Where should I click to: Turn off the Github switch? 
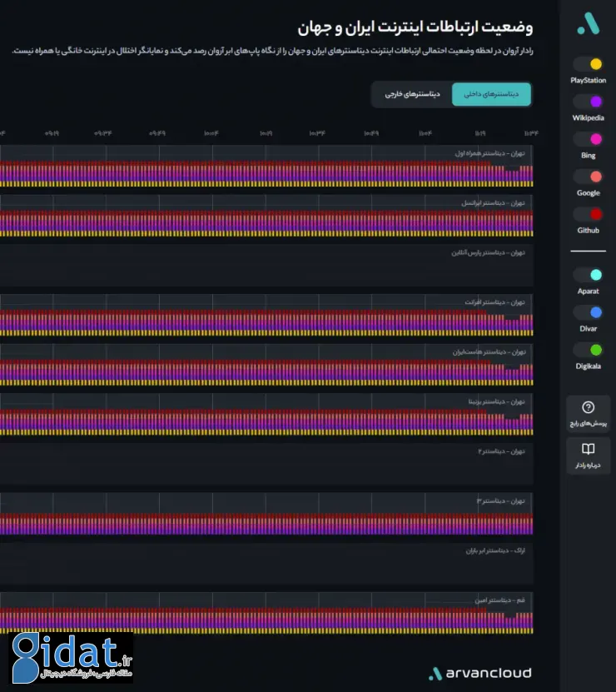point(589,214)
